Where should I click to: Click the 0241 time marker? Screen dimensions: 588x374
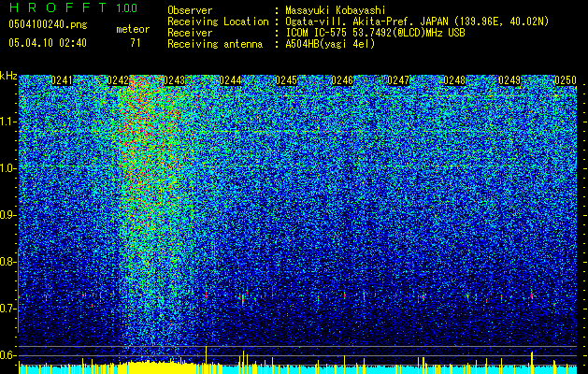(62, 80)
